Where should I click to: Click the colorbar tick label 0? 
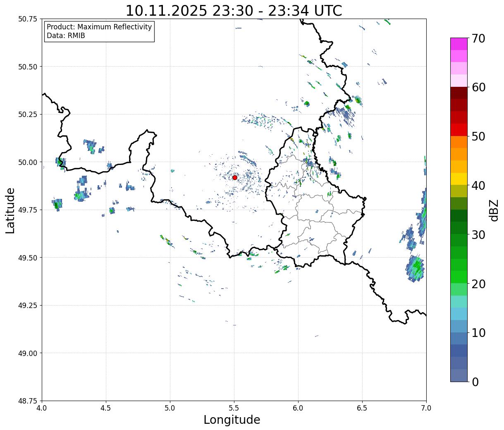[x=475, y=382]
